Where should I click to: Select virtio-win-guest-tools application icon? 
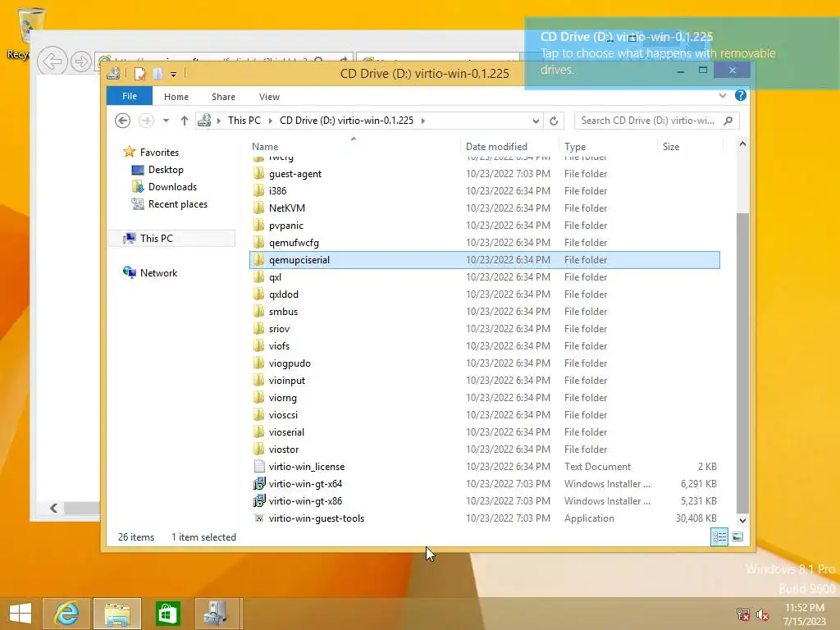pos(258,518)
